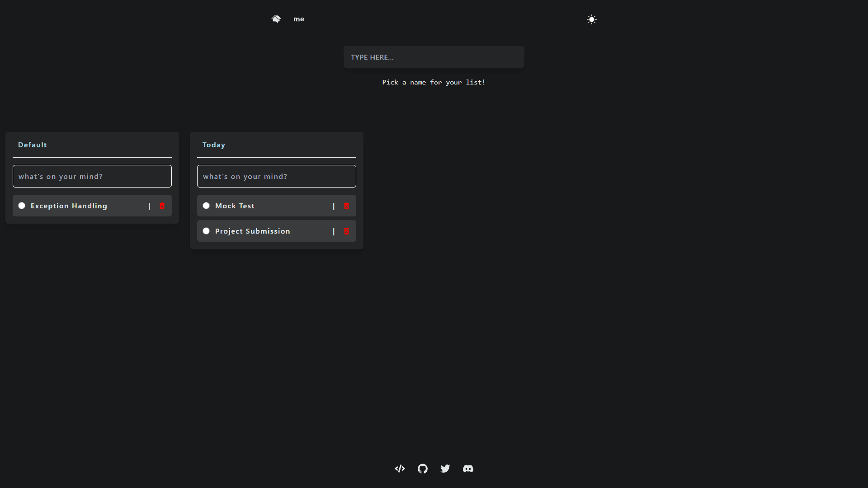Open GitHub profile via footer icon
The height and width of the screenshot is (488, 868).
(x=423, y=468)
